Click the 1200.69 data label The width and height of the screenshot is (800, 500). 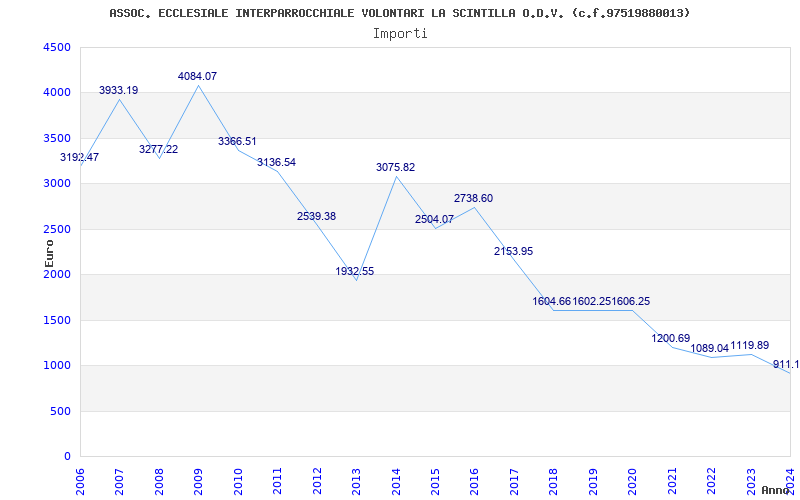click(x=671, y=338)
